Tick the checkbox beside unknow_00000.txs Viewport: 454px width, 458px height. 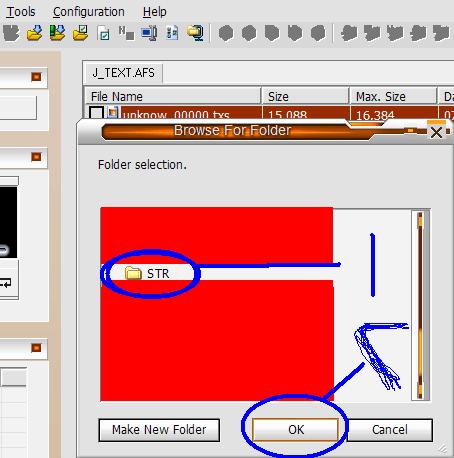coord(96,112)
